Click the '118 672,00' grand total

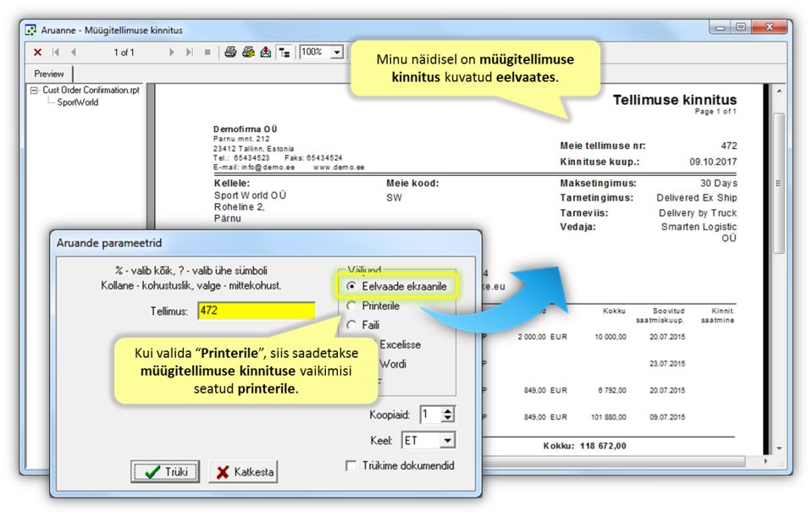(x=604, y=446)
